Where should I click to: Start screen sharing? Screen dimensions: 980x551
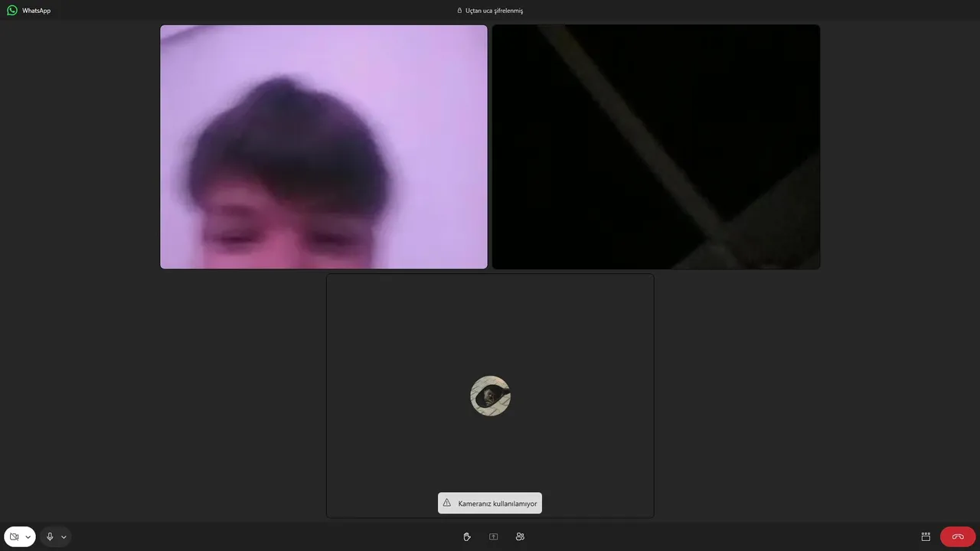coord(494,537)
